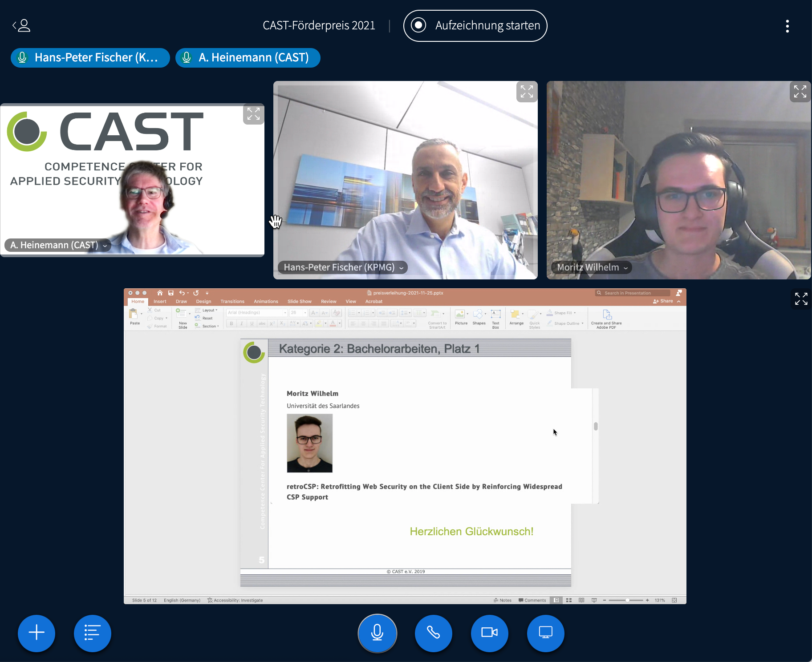Click the plus add button
The image size is (812, 662).
coord(37,633)
